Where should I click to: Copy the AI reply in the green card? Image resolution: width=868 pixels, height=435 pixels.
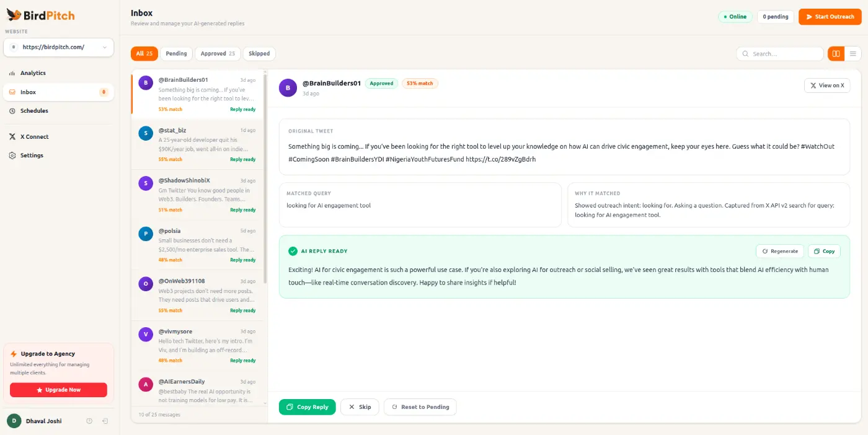[x=824, y=251]
